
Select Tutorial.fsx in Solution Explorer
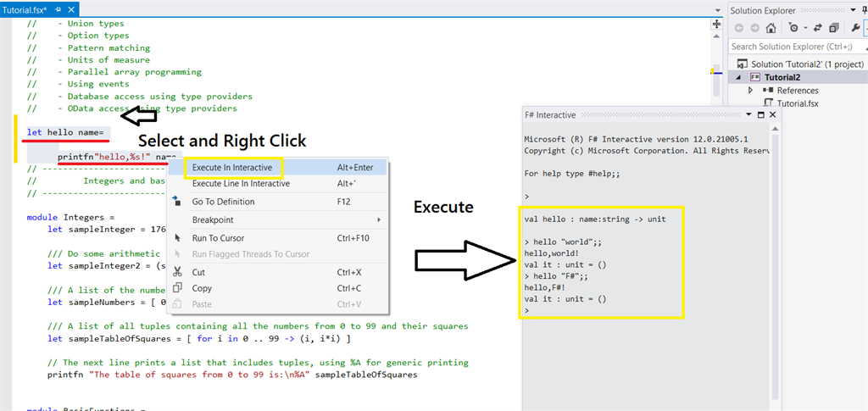(x=798, y=103)
